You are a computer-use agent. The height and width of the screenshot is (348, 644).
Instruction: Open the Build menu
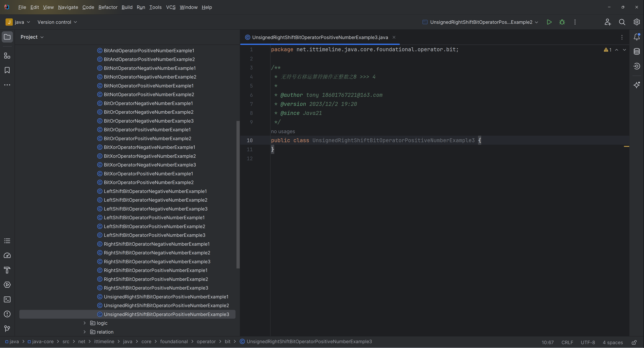127,7
